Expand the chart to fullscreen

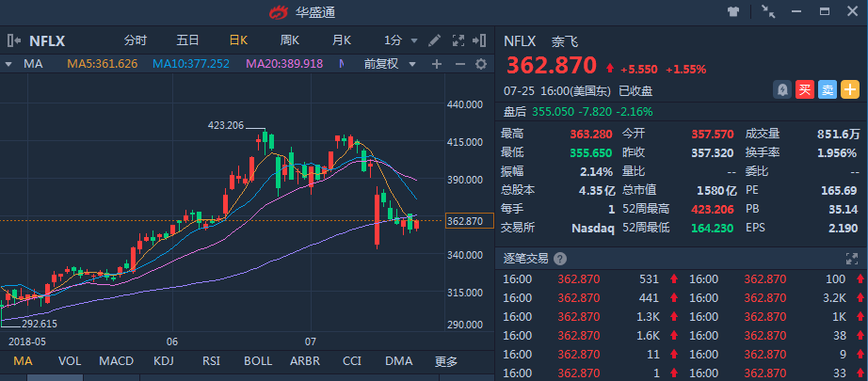(x=458, y=40)
